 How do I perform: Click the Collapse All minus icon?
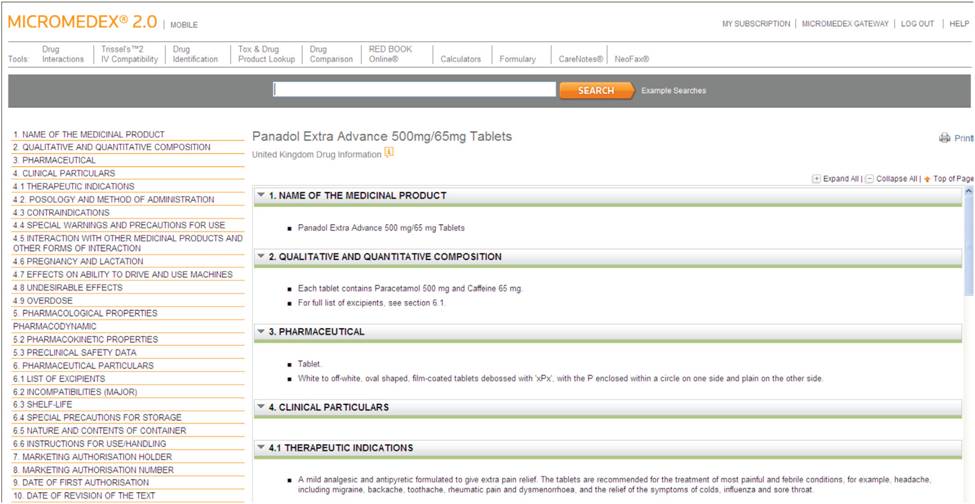pos(869,179)
